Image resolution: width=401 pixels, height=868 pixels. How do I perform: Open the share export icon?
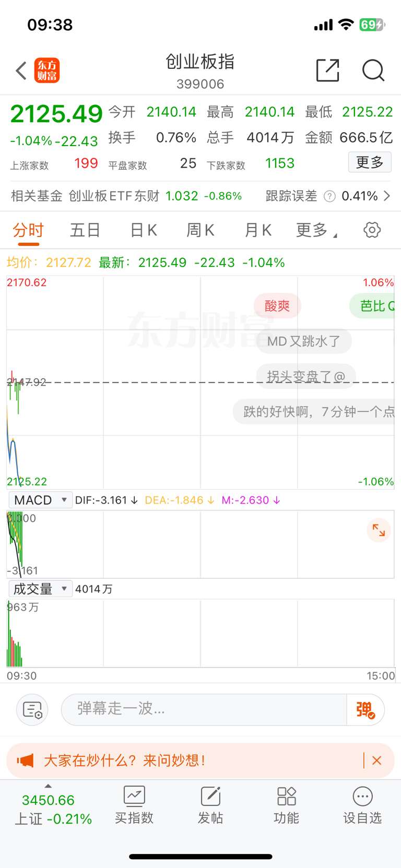(328, 70)
